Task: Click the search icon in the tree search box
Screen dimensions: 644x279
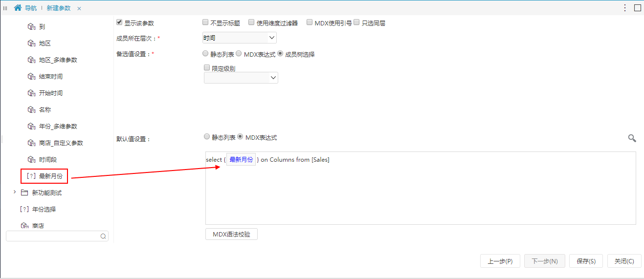Action: tap(103, 236)
